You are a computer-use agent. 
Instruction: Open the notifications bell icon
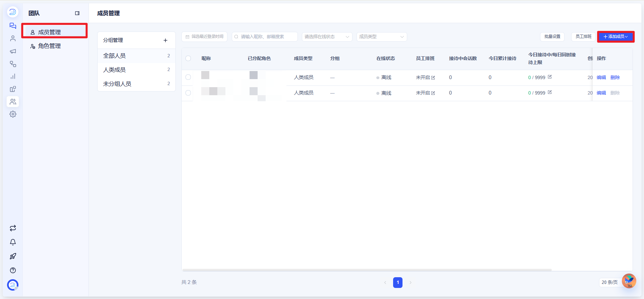[x=13, y=242]
